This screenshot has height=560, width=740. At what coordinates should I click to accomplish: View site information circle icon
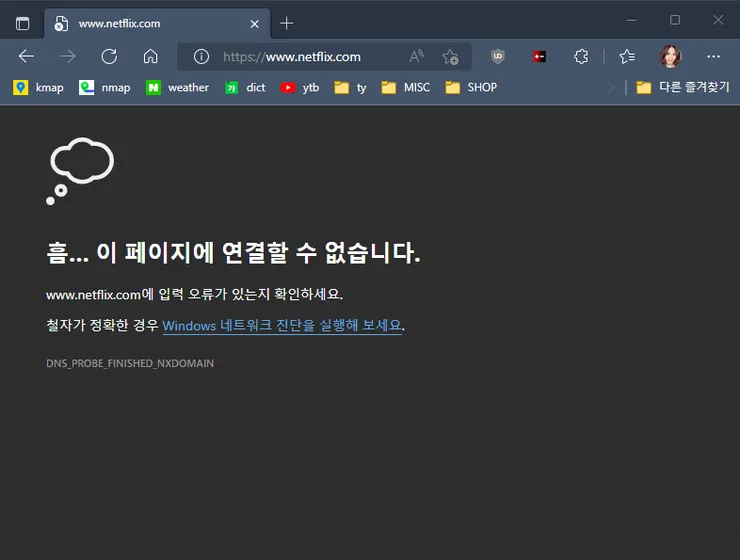201,57
